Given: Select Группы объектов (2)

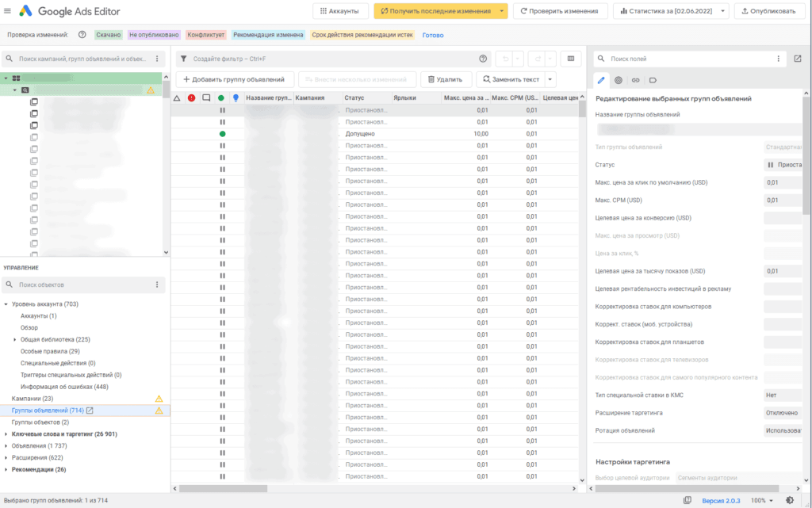Looking at the screenshot, I should [x=40, y=422].
